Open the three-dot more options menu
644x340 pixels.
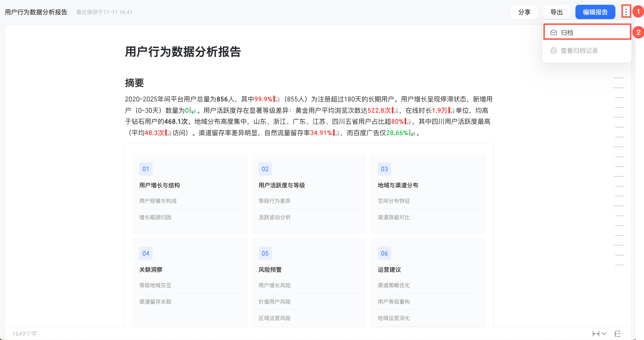626,12
